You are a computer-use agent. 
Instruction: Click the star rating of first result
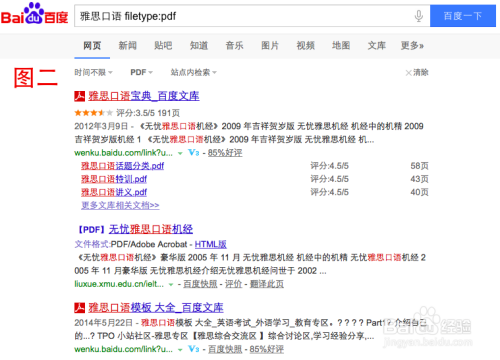click(x=94, y=113)
